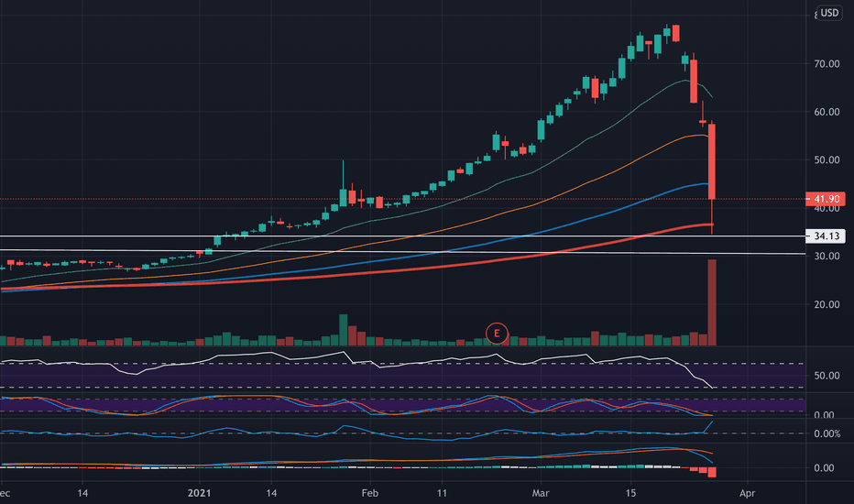This screenshot has height=504, width=854.
Task: Click the 20.00 price axis label
Action: point(827,304)
